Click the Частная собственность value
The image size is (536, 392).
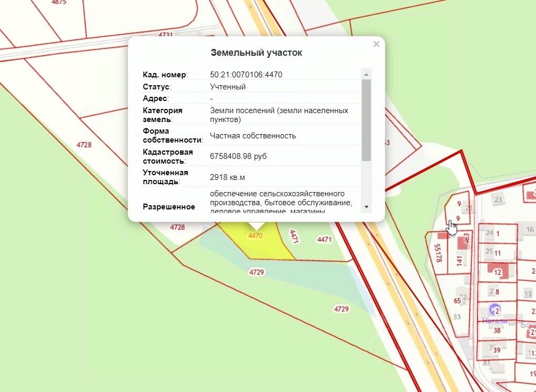(252, 136)
